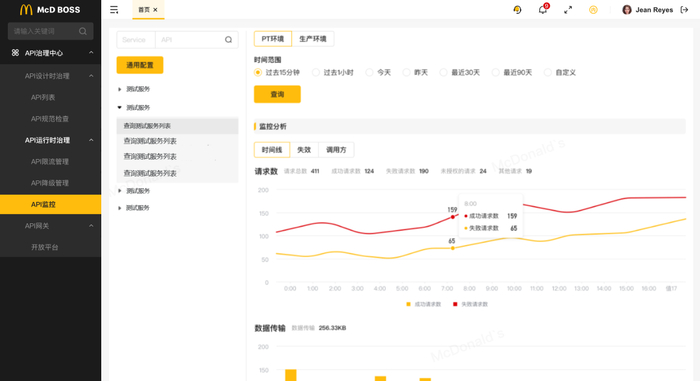The image size is (700, 381).
Task: Click the 失败请求数 190 statistic
Action: click(x=407, y=171)
